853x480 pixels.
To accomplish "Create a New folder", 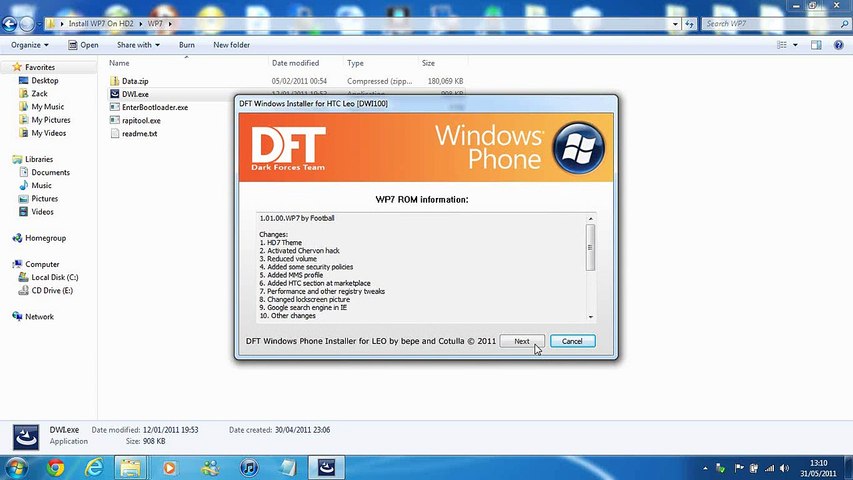I will [231, 45].
